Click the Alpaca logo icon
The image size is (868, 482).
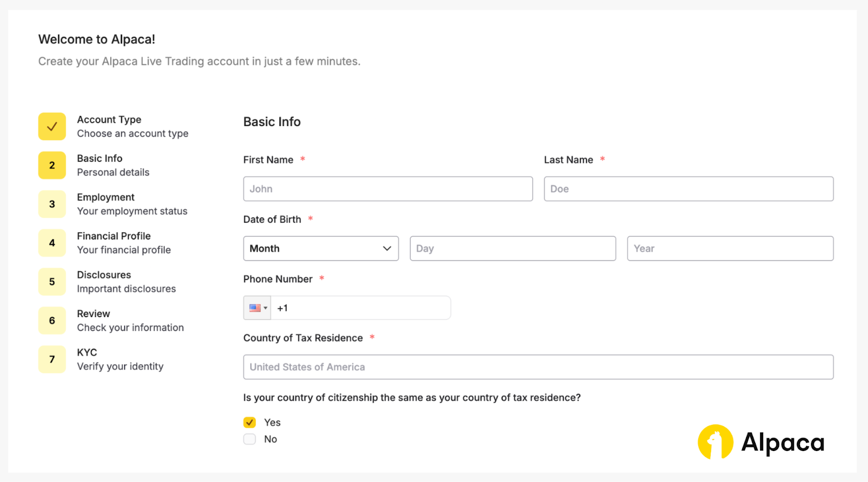coord(715,442)
